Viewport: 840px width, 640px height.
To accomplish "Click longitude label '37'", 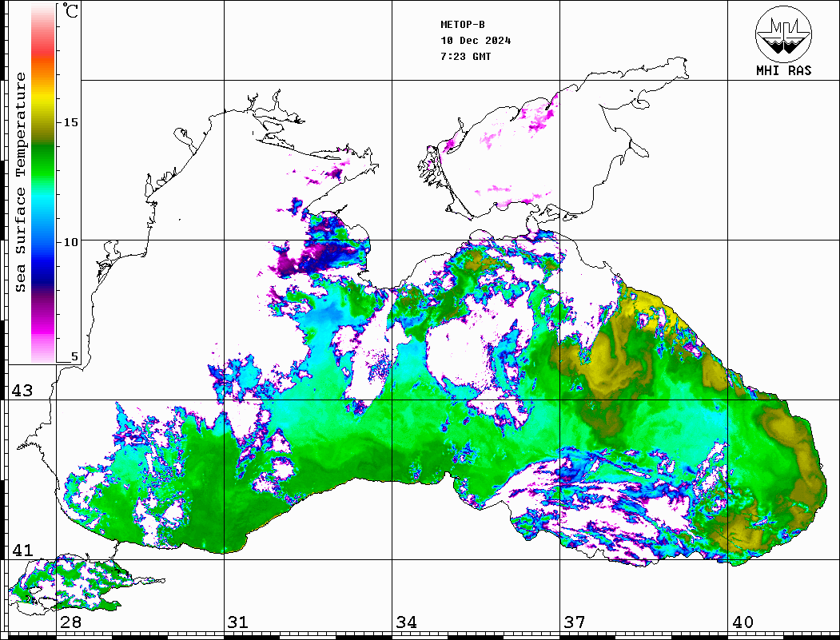I will [x=575, y=622].
